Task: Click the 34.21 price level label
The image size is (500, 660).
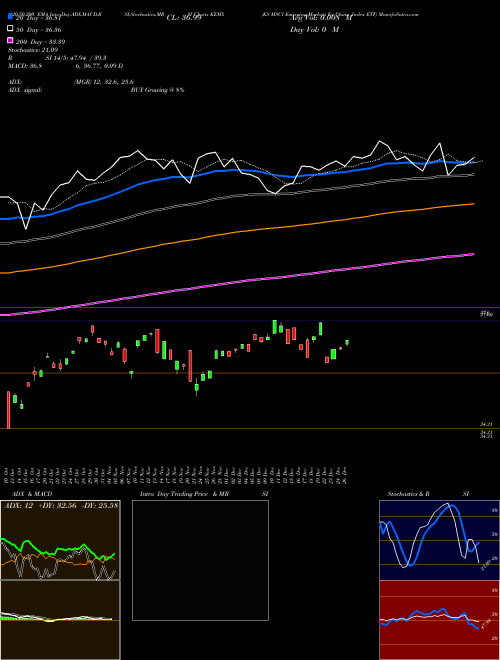Action: [x=486, y=424]
